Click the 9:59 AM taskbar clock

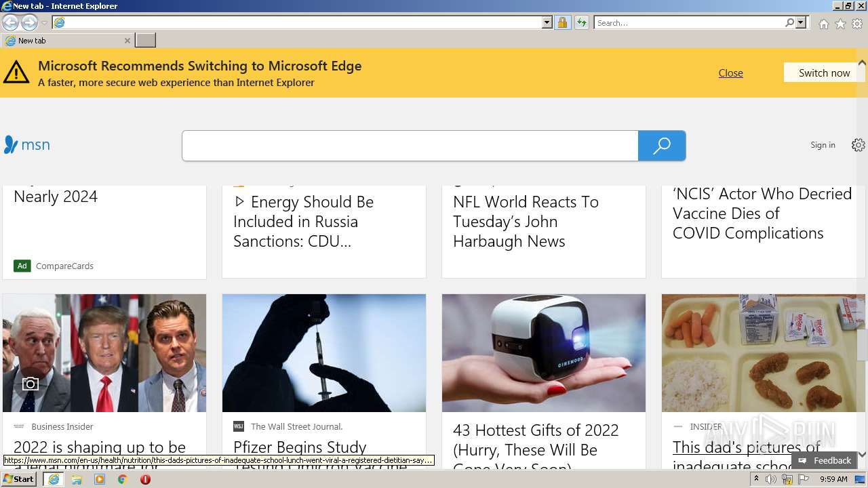(833, 479)
